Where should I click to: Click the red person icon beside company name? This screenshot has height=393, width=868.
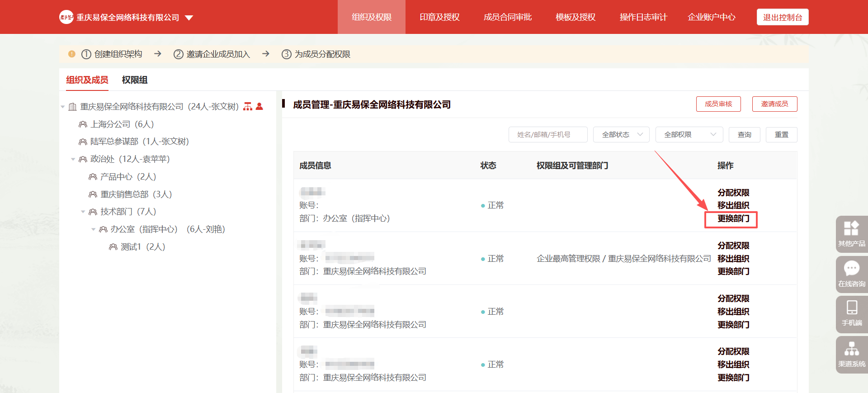tap(259, 106)
